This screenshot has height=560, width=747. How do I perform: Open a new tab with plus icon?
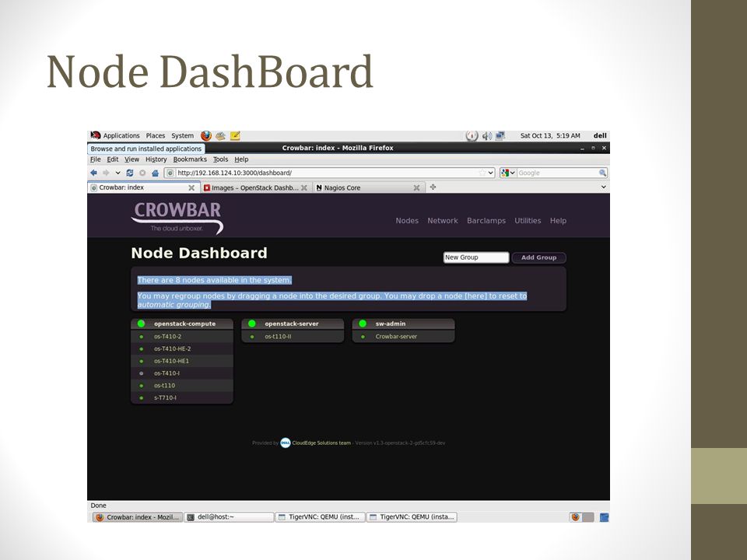click(x=433, y=187)
